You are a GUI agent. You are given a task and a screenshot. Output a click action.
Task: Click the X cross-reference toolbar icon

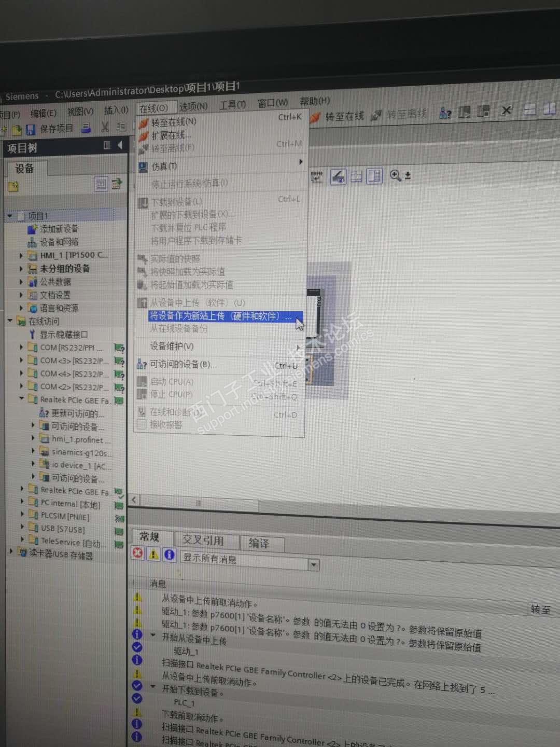pyautogui.click(x=507, y=110)
